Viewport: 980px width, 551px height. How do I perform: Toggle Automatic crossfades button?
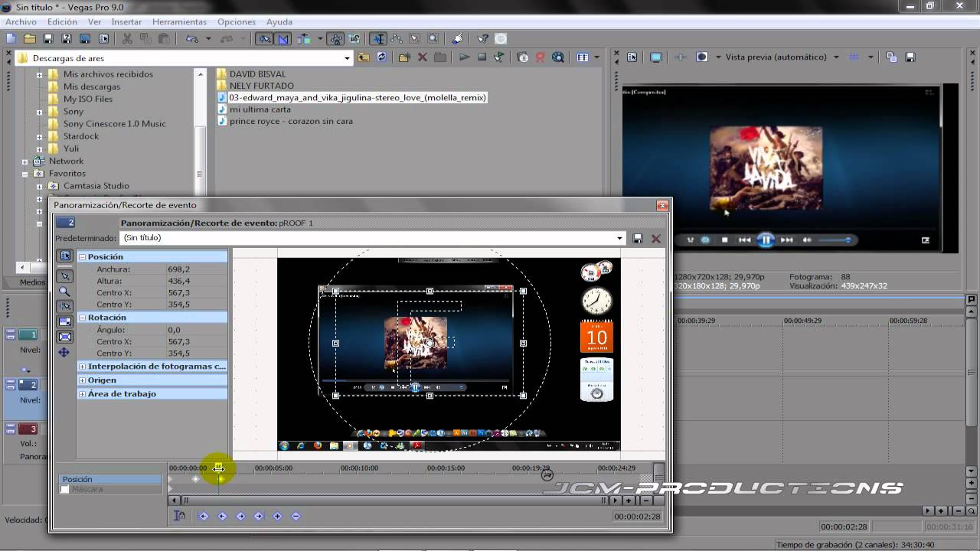point(283,38)
